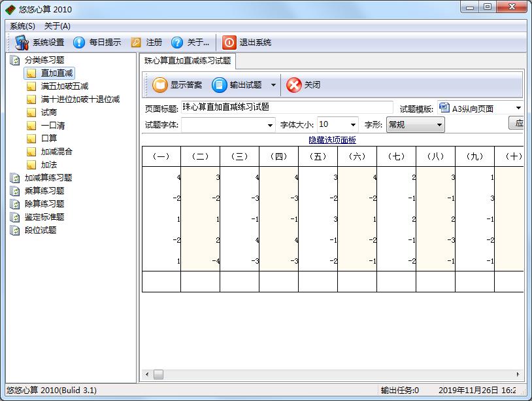Click the 除算练习题 book icon
Viewport: 532px width, 401px height.
point(15,204)
